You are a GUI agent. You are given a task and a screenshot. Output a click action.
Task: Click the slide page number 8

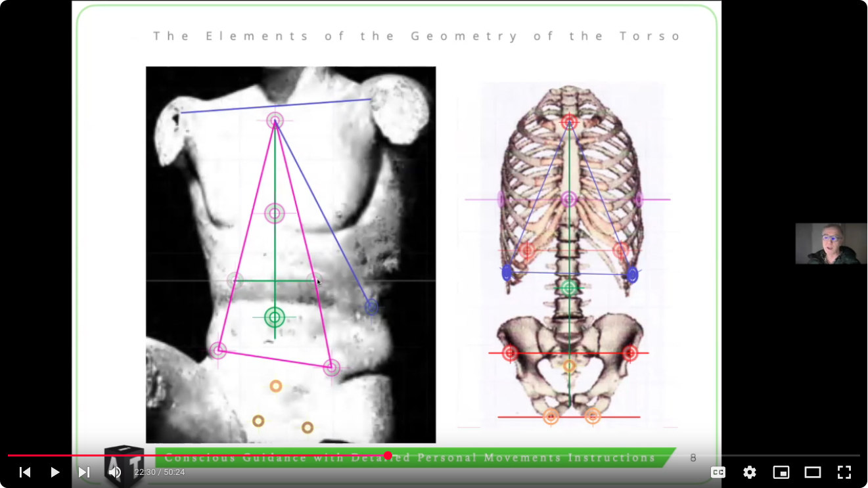693,458
